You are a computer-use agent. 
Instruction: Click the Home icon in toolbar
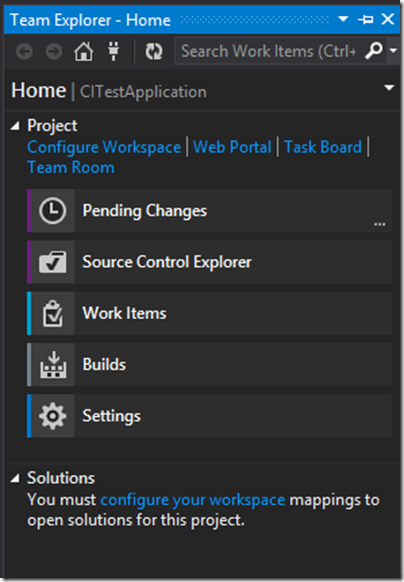(x=84, y=51)
